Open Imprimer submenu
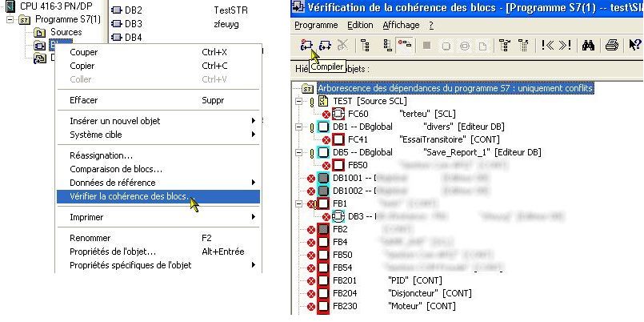The height and width of the screenshot is (322, 644). [158, 217]
